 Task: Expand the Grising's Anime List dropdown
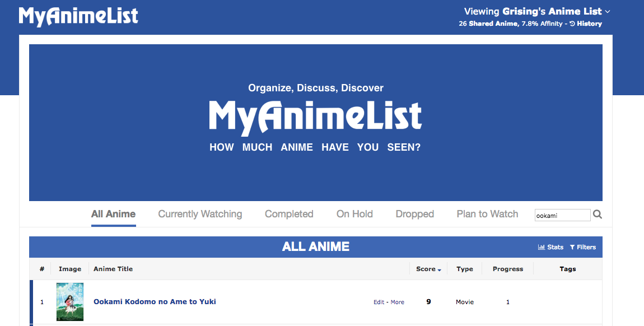pos(608,11)
